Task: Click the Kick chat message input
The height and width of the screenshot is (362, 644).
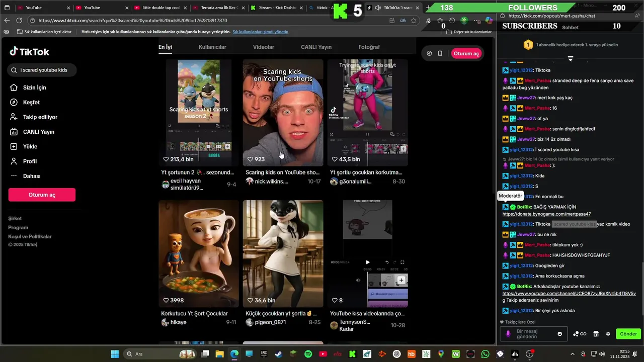Action: (x=533, y=334)
